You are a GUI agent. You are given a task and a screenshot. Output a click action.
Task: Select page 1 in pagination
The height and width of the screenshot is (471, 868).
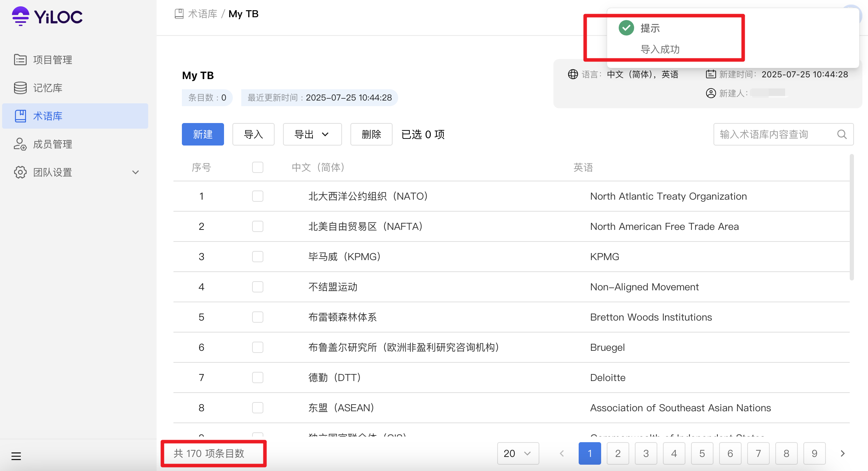point(590,453)
